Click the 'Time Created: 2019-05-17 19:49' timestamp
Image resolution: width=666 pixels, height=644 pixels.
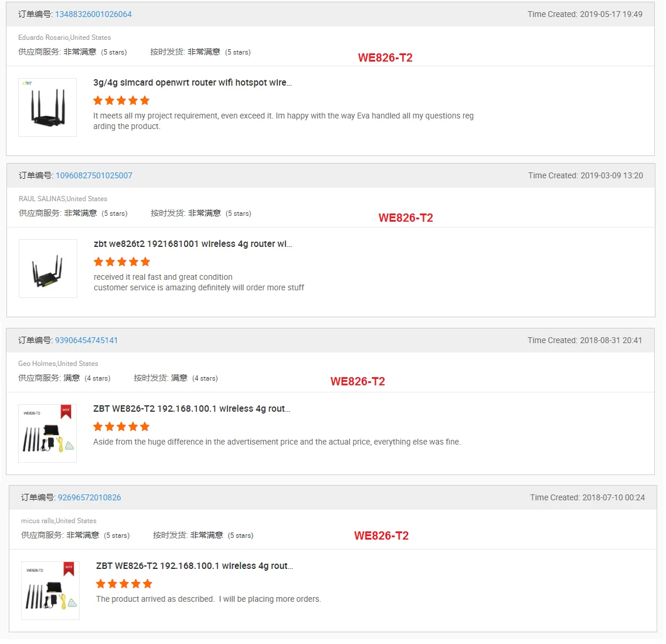(x=585, y=14)
